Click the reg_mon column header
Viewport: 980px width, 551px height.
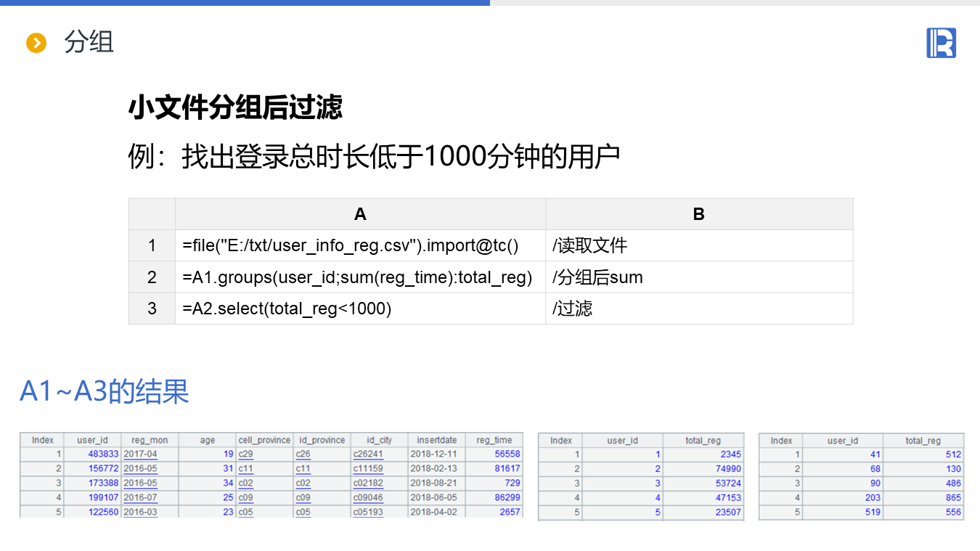[x=150, y=440]
